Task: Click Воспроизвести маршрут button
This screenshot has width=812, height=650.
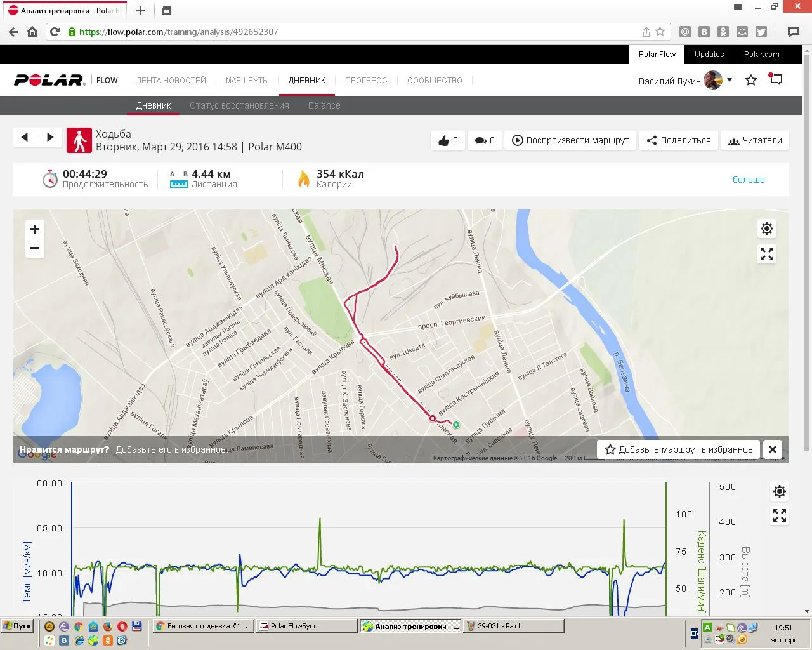Action: (570, 140)
